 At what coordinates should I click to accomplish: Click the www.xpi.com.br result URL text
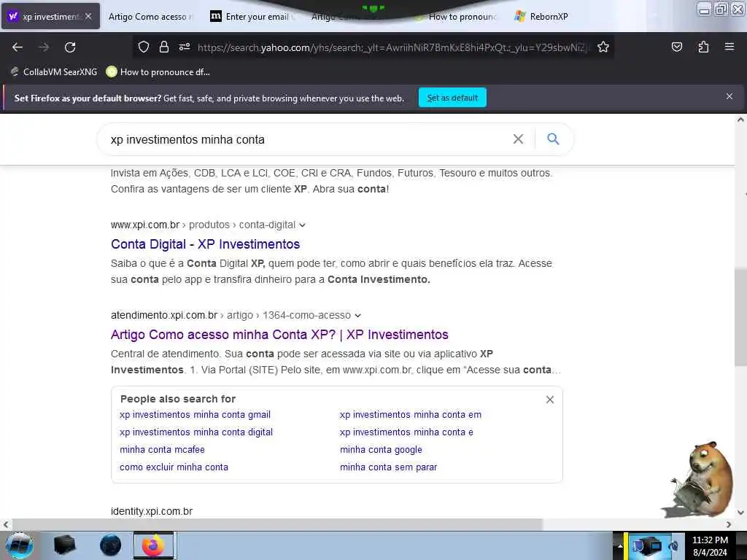pyautogui.click(x=145, y=225)
